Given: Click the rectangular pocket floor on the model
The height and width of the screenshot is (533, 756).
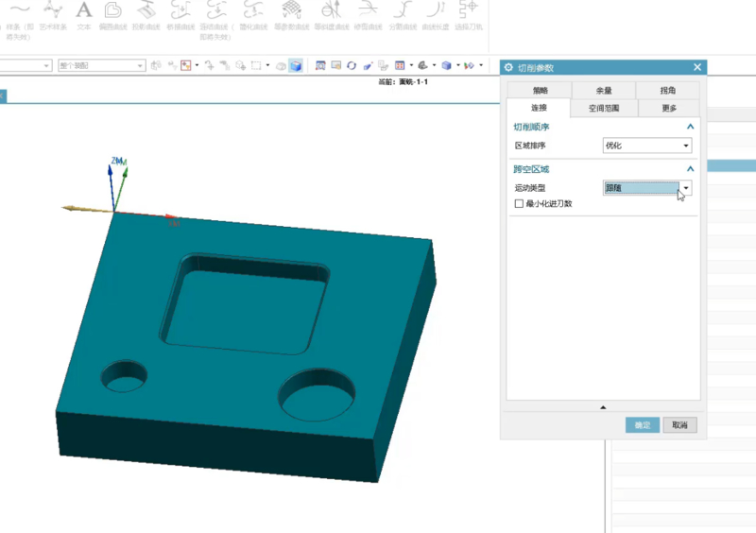Looking at the screenshot, I should point(244,311).
